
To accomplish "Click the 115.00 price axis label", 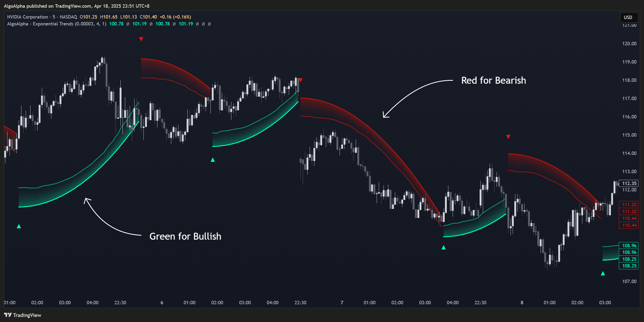I will tap(629, 135).
